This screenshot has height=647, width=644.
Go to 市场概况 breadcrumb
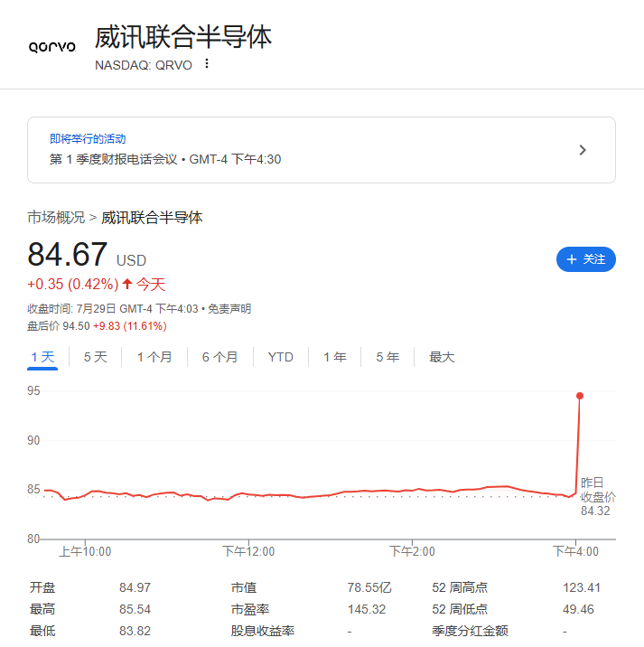56,218
